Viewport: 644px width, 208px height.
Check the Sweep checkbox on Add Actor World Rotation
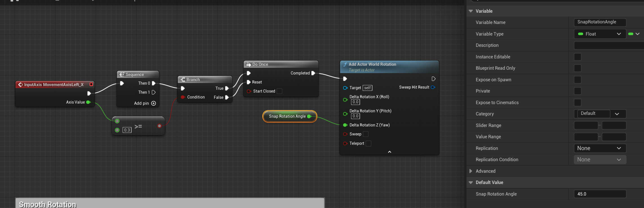[366, 134]
